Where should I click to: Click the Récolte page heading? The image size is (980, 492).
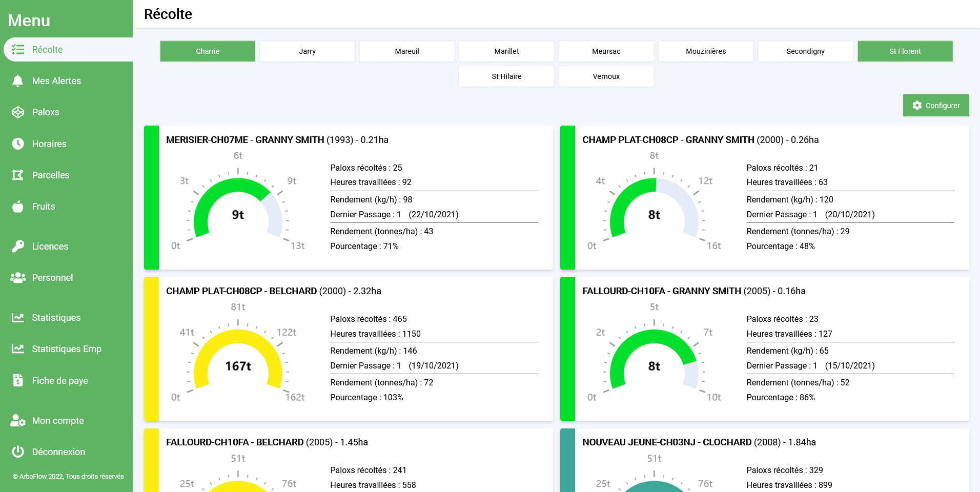168,14
